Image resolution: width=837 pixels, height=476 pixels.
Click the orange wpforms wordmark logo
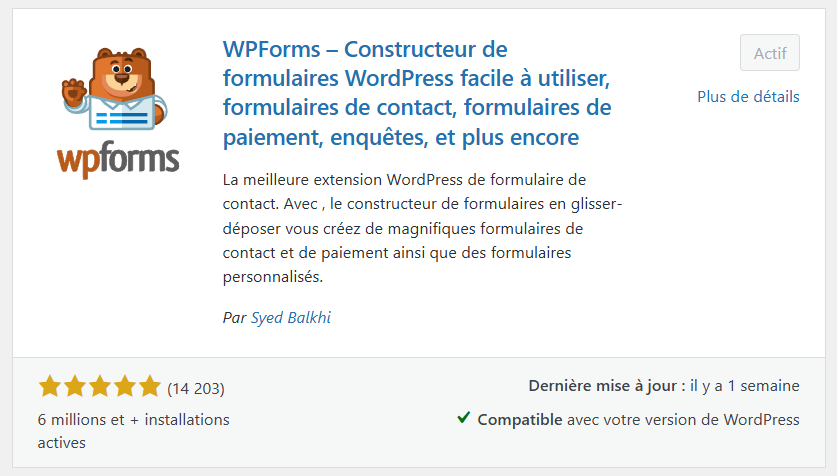pyautogui.click(x=118, y=158)
